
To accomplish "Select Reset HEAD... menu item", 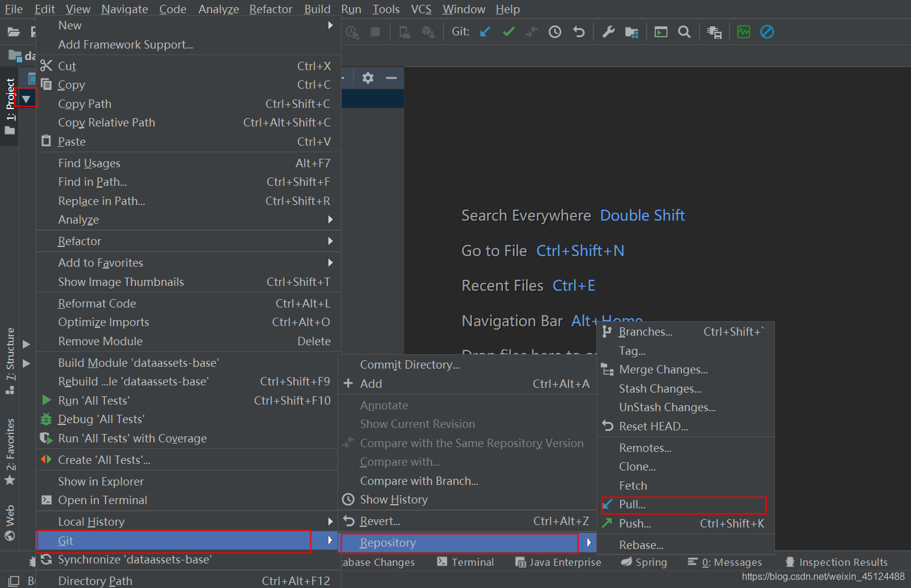I will (x=685, y=426).
